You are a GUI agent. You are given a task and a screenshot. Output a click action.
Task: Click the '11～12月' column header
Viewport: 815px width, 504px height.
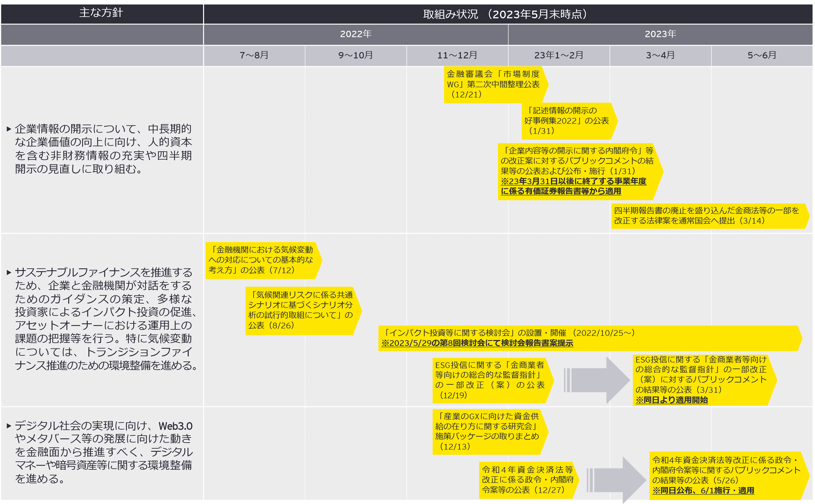(457, 55)
